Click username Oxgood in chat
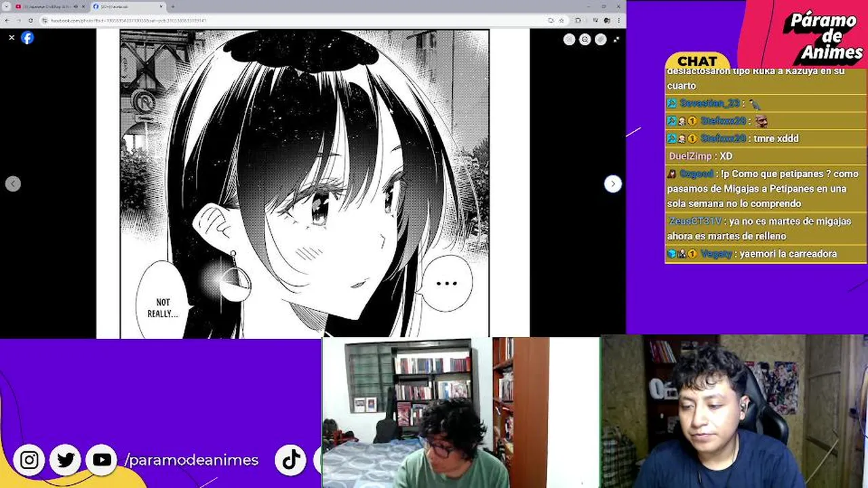 click(696, 174)
